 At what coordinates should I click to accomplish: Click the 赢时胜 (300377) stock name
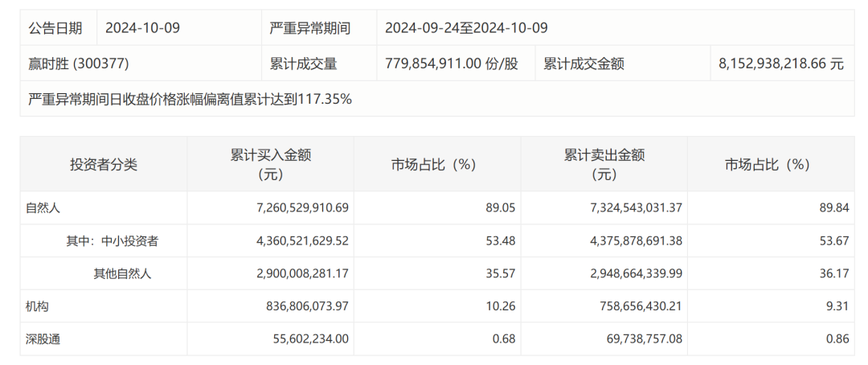79,64
